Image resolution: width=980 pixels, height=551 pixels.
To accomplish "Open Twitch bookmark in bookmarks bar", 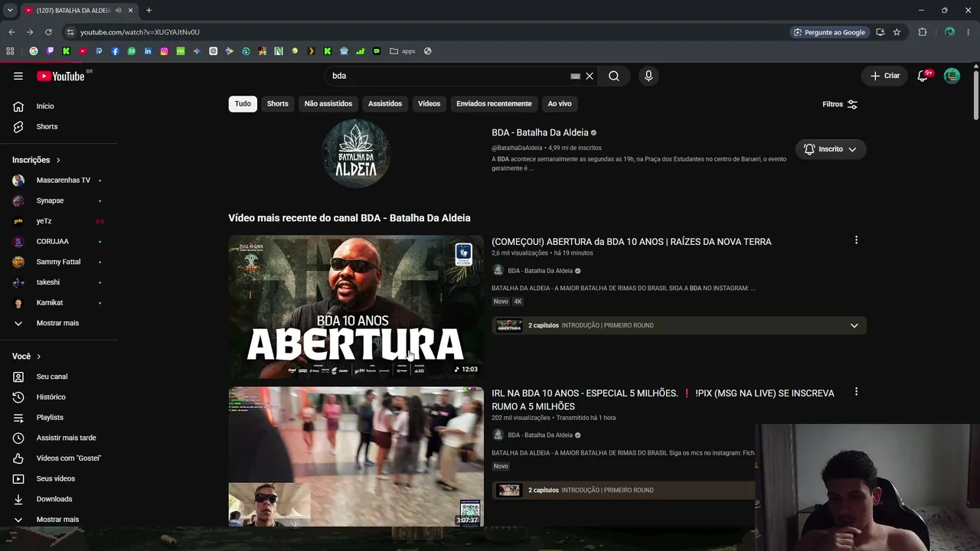I will point(50,51).
